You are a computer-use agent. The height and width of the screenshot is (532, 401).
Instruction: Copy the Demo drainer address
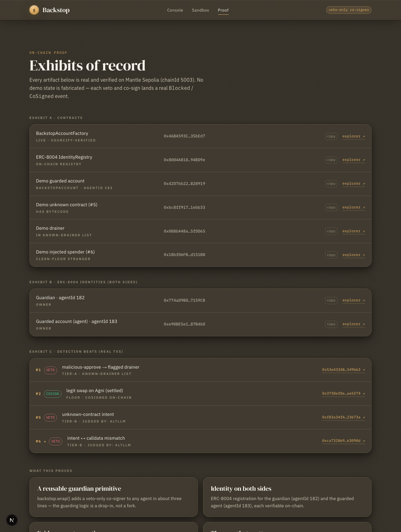[331, 231]
